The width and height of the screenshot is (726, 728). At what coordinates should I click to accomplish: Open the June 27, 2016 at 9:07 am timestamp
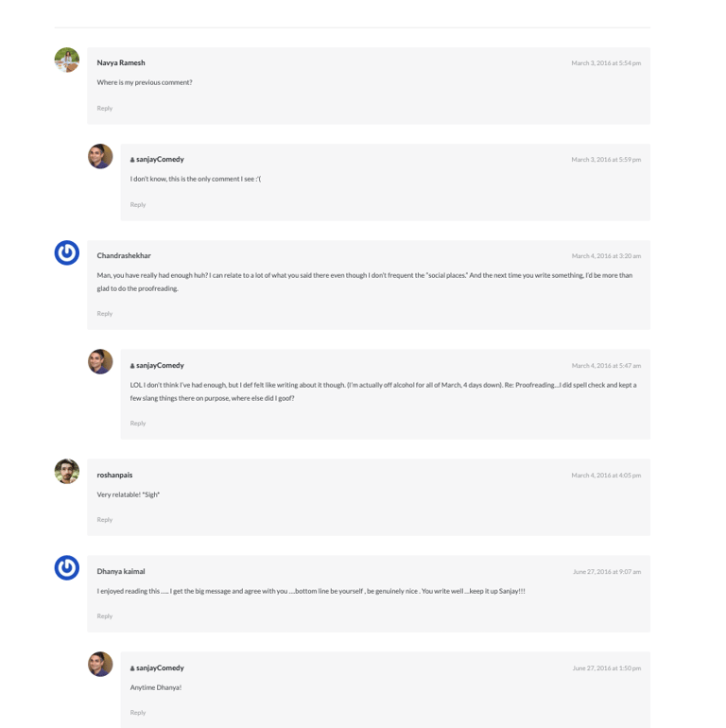tap(607, 572)
